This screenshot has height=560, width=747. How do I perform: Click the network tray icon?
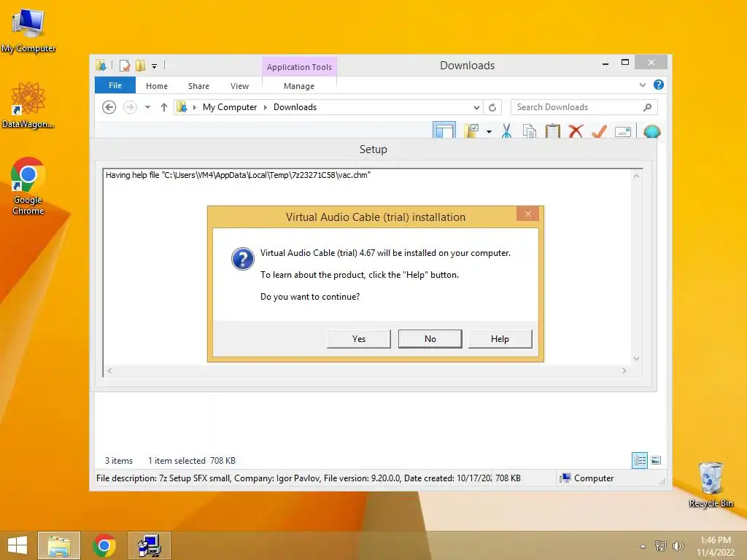660,545
